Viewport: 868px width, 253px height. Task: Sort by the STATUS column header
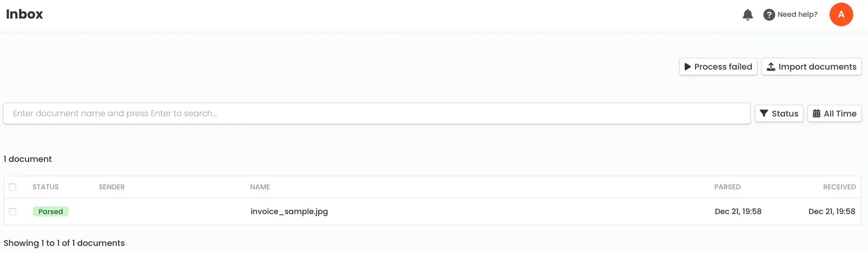[46, 187]
